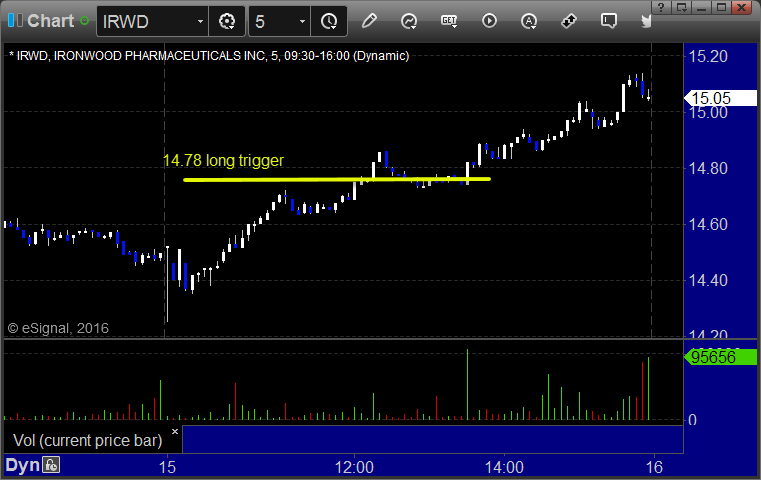Click the play bar-replay icon
This screenshot has height=480, width=761.
pos(489,21)
